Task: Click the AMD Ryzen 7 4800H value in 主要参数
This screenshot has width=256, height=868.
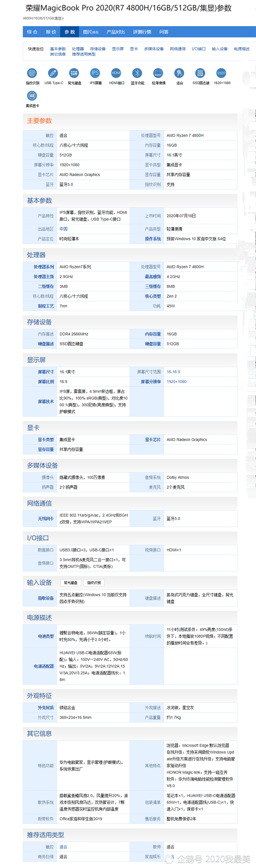Action: tap(185, 136)
